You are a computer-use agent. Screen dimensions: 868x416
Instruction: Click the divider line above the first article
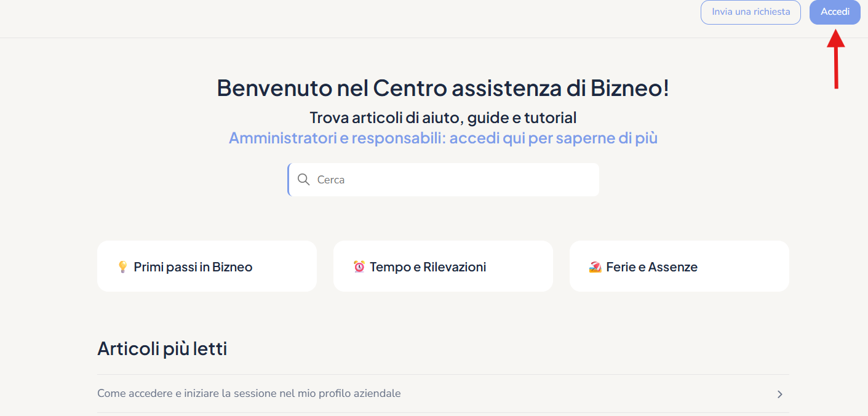tap(443, 374)
